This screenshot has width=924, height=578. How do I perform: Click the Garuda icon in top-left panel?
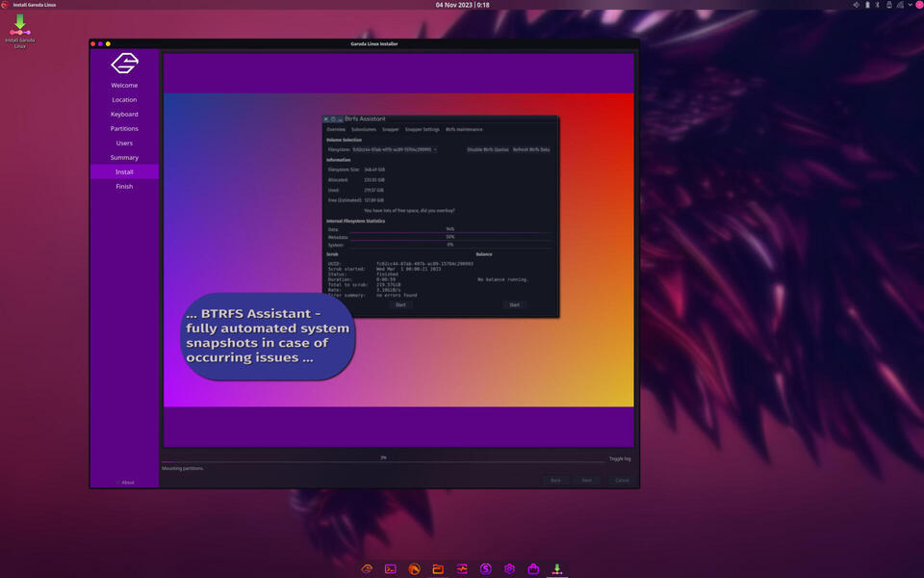pyautogui.click(x=5, y=5)
